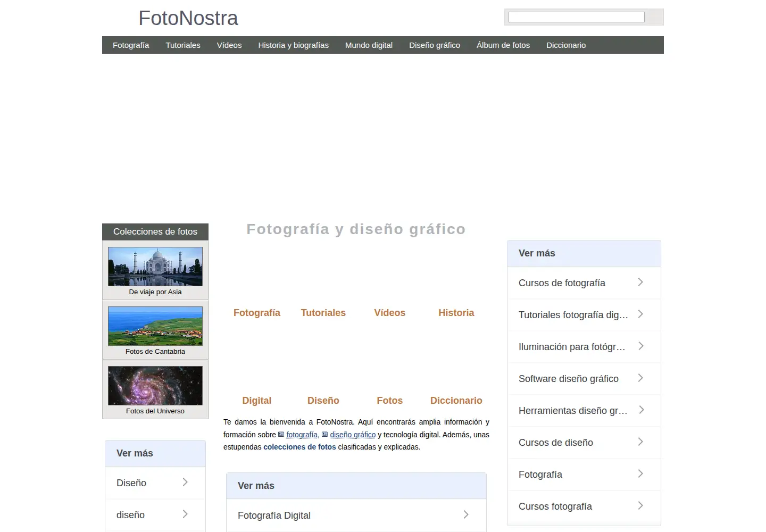This screenshot has width=766, height=532.
Task: Follow the diseño gráfico link in welcome text
Action: click(x=353, y=435)
